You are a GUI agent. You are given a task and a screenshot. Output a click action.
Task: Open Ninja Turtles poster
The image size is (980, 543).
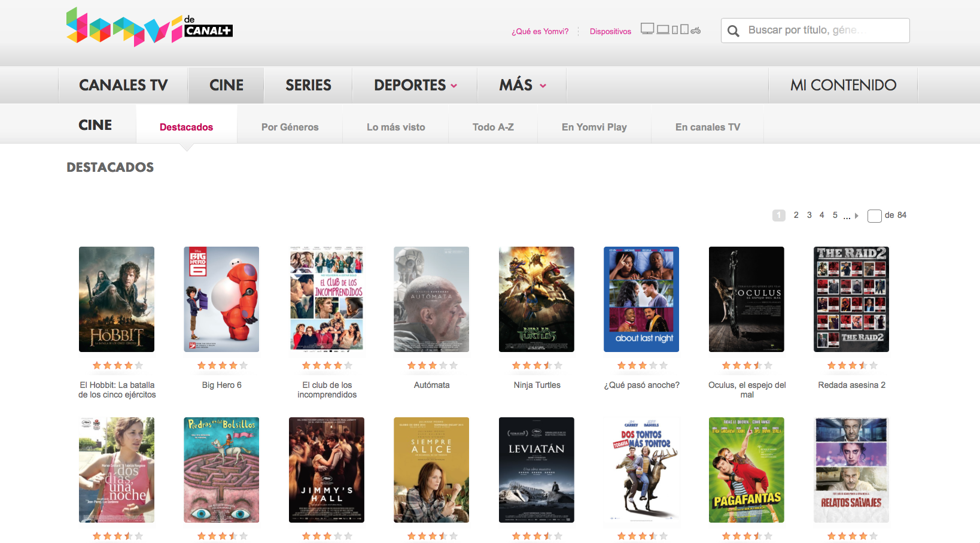click(537, 299)
